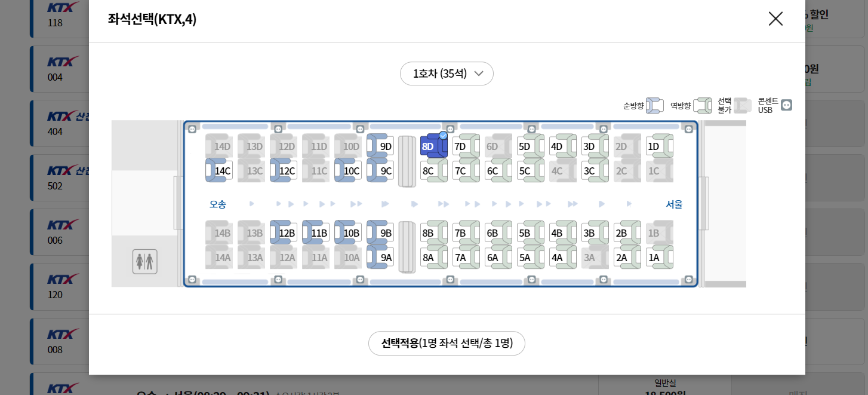868x395 pixels.
Task: Click the KTX 502 train row behind dialog
Action: [60, 177]
